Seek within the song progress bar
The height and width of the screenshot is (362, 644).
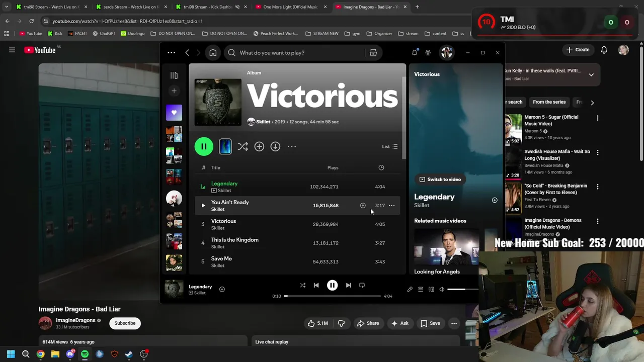[x=333, y=296]
